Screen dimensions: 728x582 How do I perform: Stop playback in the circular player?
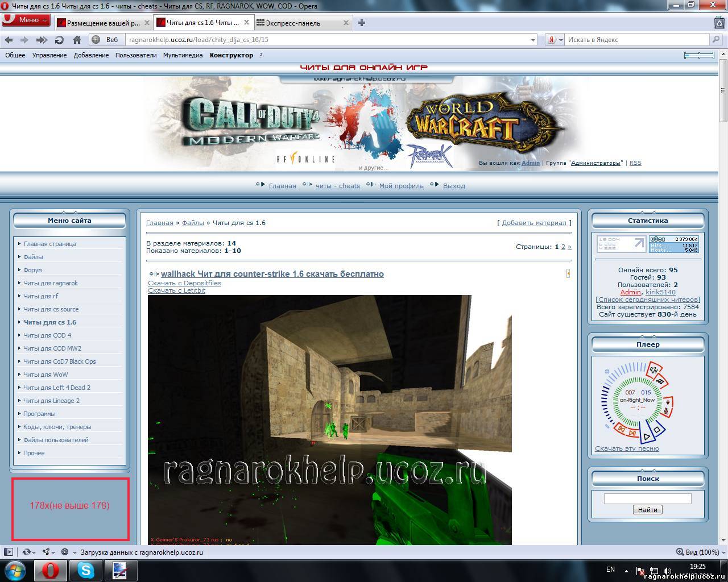click(x=657, y=430)
